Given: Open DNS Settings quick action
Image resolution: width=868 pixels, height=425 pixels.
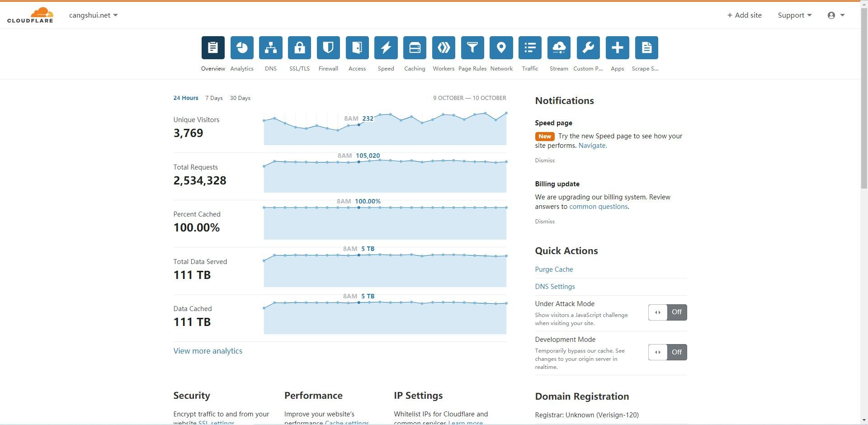Looking at the screenshot, I should tap(555, 287).
